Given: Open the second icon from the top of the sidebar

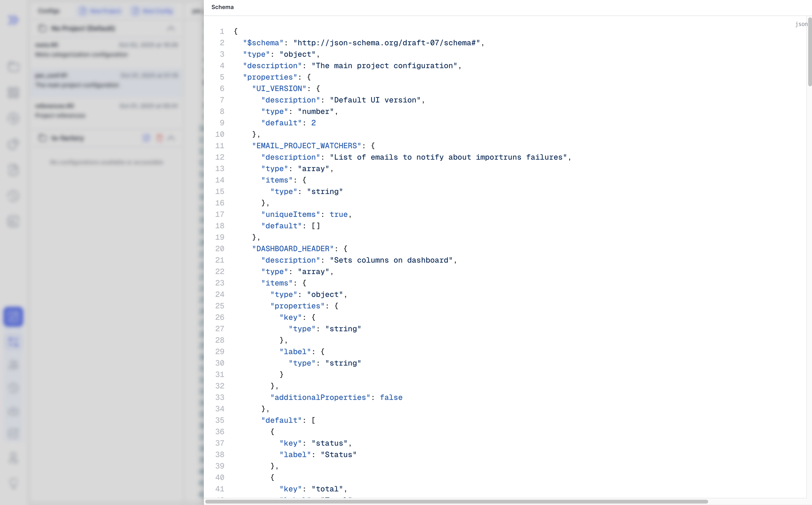Looking at the screenshot, I should [13, 67].
